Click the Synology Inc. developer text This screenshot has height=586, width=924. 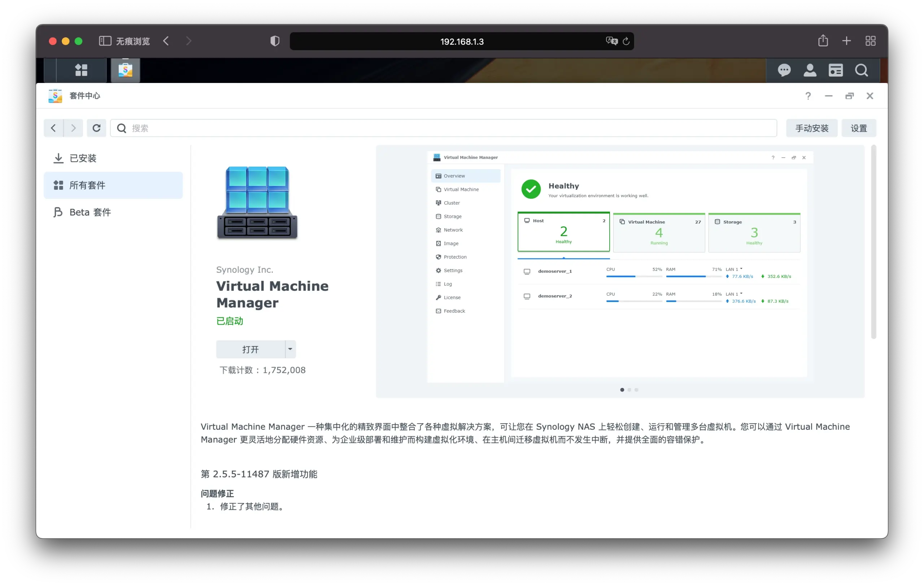tap(245, 270)
